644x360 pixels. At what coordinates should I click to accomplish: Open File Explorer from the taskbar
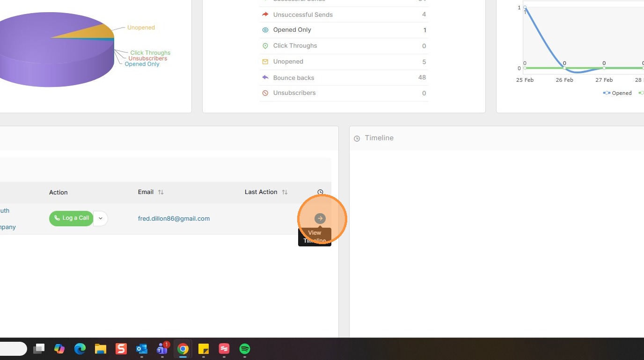[101, 349]
